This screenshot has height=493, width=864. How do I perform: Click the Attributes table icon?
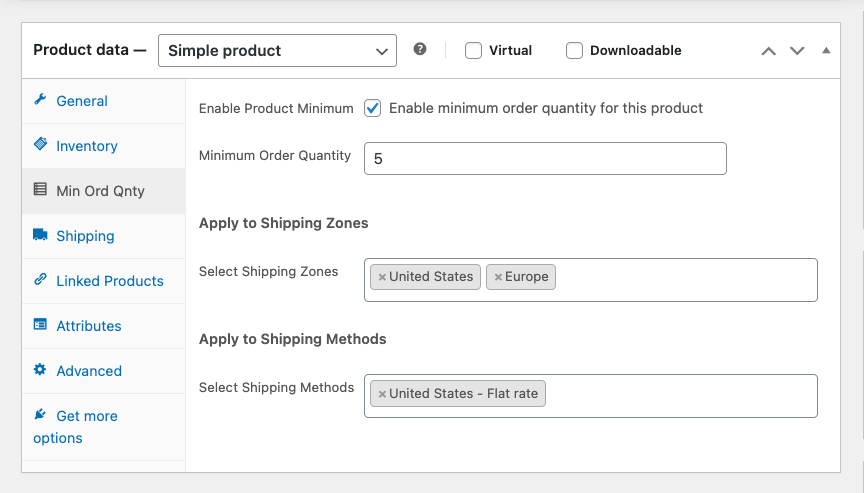tap(40, 325)
